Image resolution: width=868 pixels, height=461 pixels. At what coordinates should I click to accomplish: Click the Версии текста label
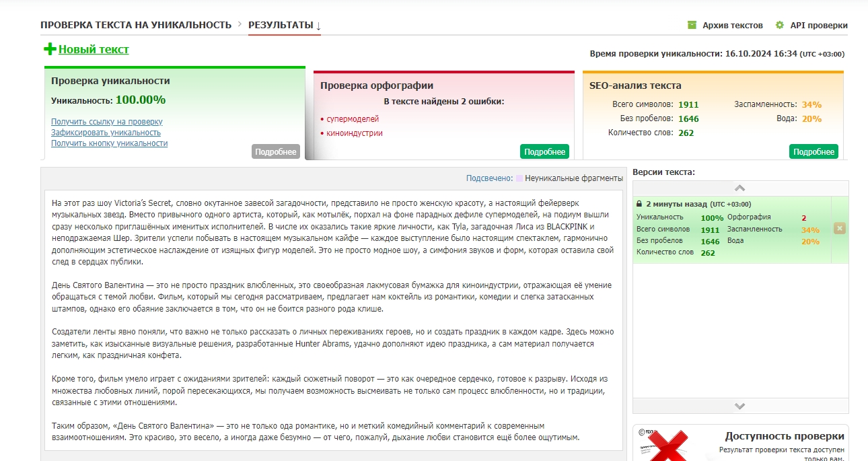pos(663,172)
